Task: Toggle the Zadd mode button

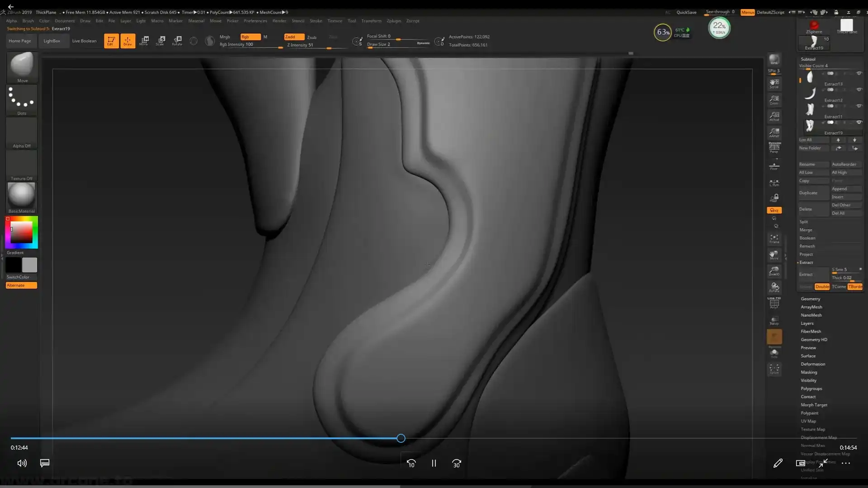Action: coord(294,37)
